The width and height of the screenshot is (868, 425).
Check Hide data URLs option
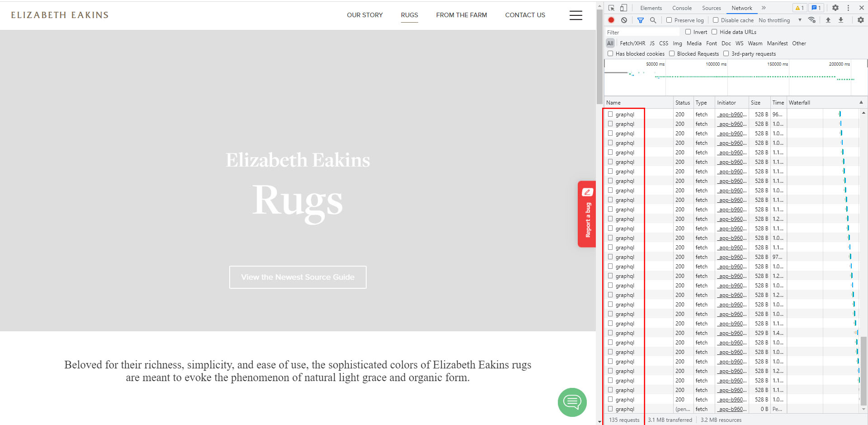714,32
